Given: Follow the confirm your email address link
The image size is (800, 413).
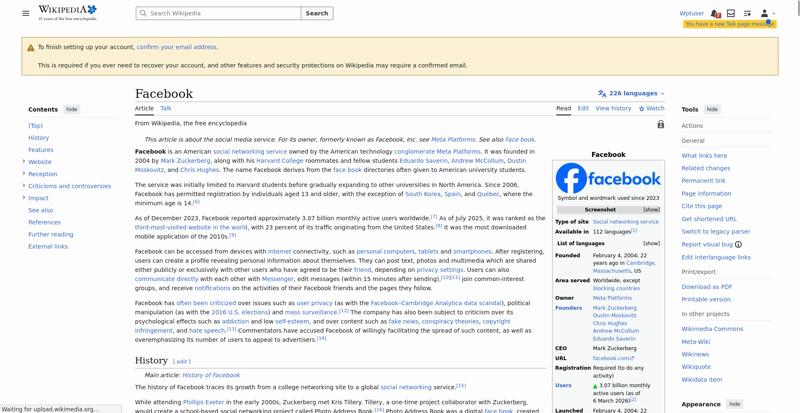Looking at the screenshot, I should [177, 47].
